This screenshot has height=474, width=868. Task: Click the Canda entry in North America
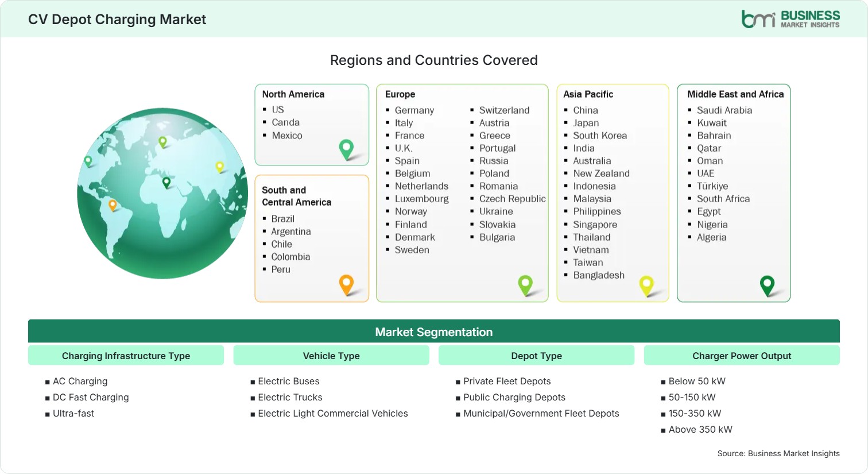[x=286, y=122]
